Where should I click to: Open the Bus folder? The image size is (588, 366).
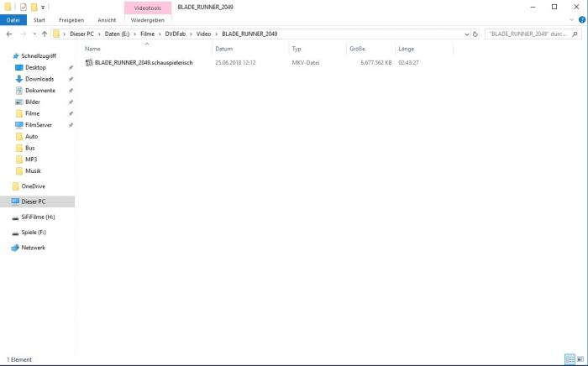click(30, 148)
